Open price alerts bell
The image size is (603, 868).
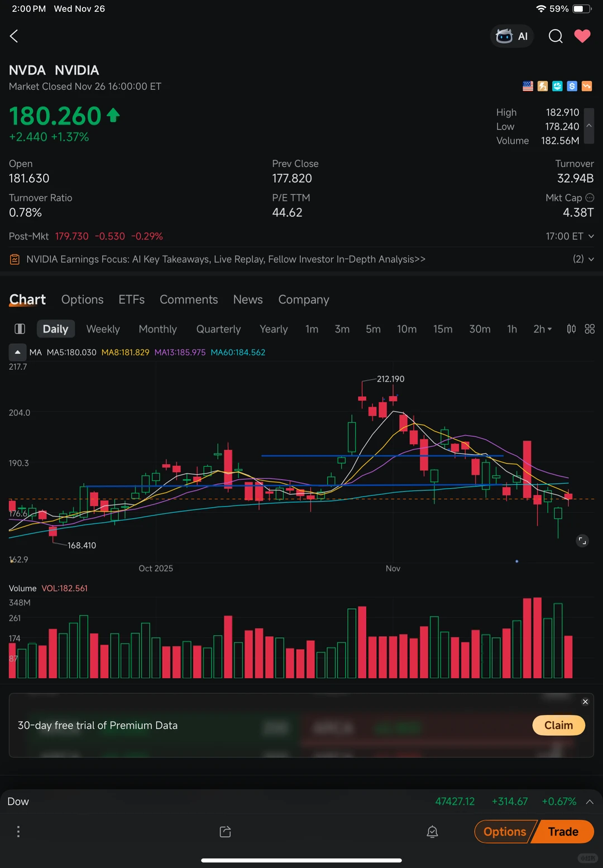click(432, 831)
